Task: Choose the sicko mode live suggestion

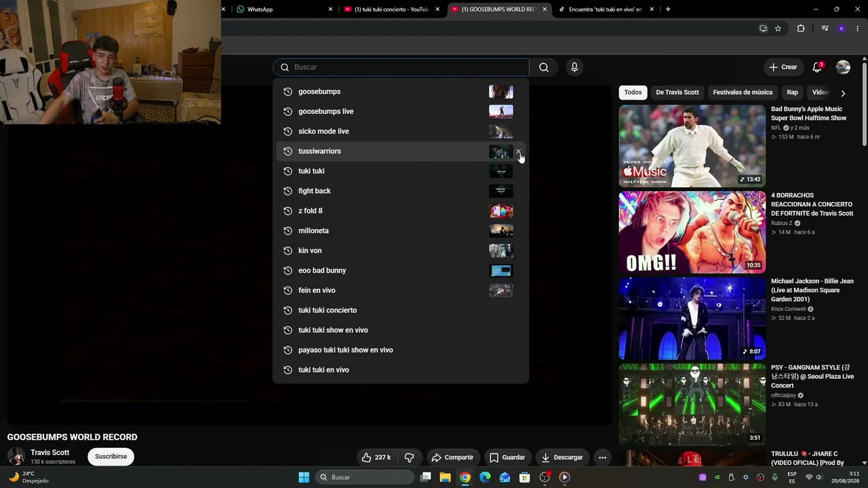Action: pos(401,131)
